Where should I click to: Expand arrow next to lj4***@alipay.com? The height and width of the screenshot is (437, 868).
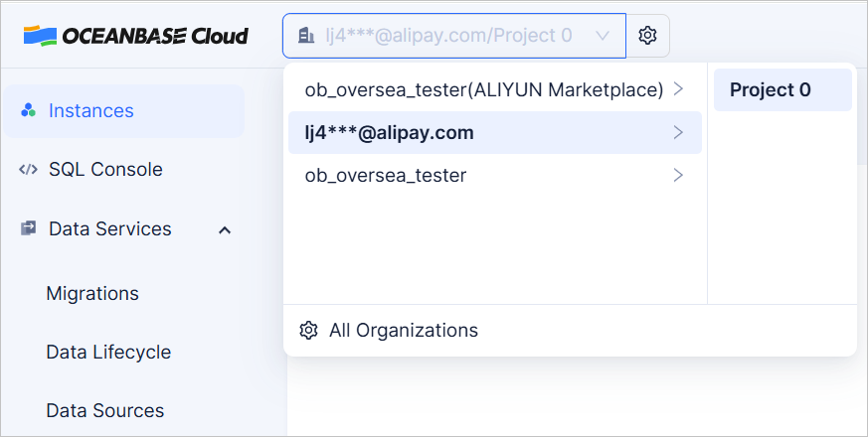[x=678, y=132]
